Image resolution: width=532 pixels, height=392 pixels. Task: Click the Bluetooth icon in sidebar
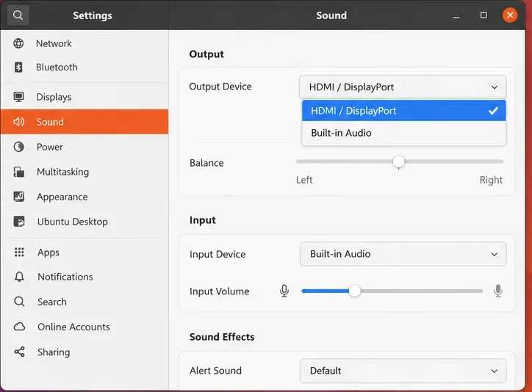[x=18, y=67]
